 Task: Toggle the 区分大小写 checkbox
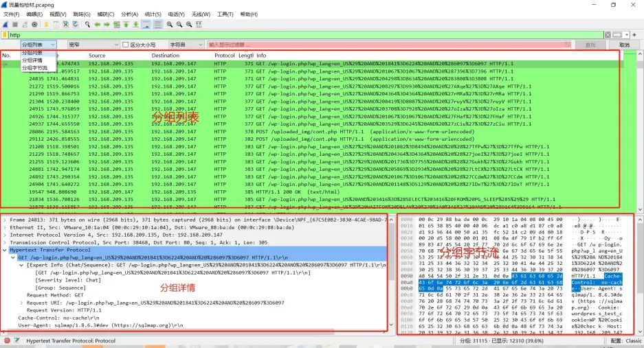coord(126,45)
